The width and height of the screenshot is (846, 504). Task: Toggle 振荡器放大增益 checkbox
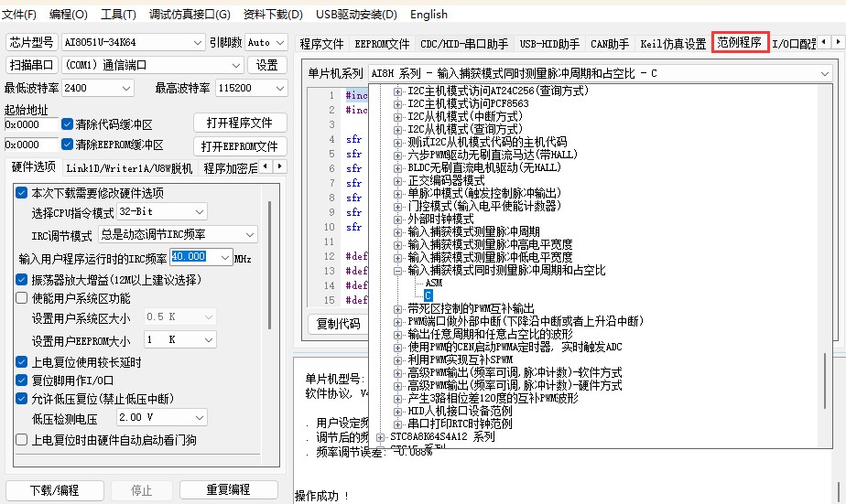[22, 280]
